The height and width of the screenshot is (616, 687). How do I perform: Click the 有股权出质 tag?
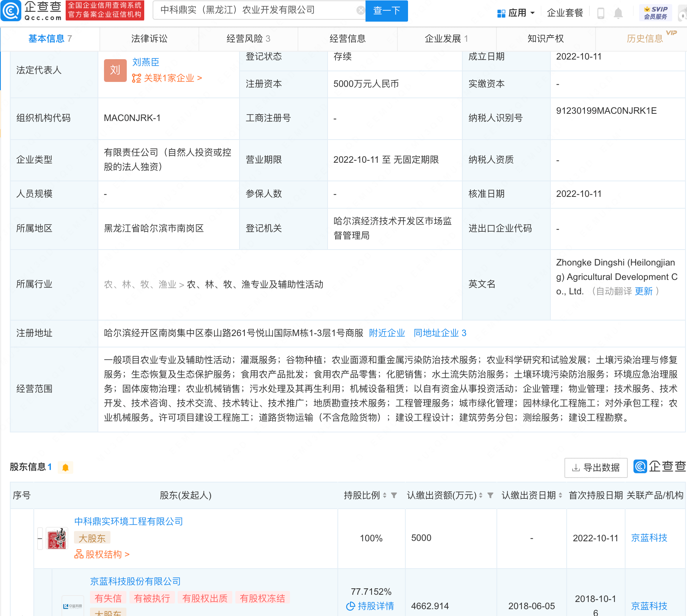click(205, 598)
